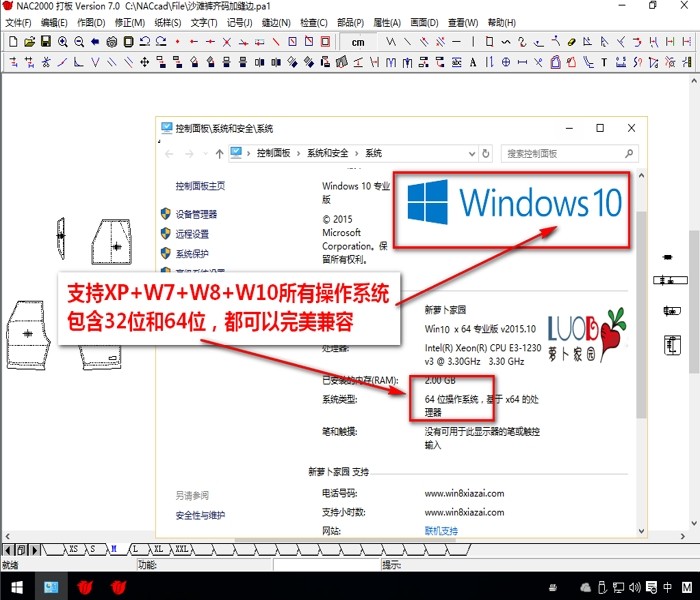This screenshot has height=600, width=700.
Task: Open the 文件(F) menu
Action: pos(18,23)
